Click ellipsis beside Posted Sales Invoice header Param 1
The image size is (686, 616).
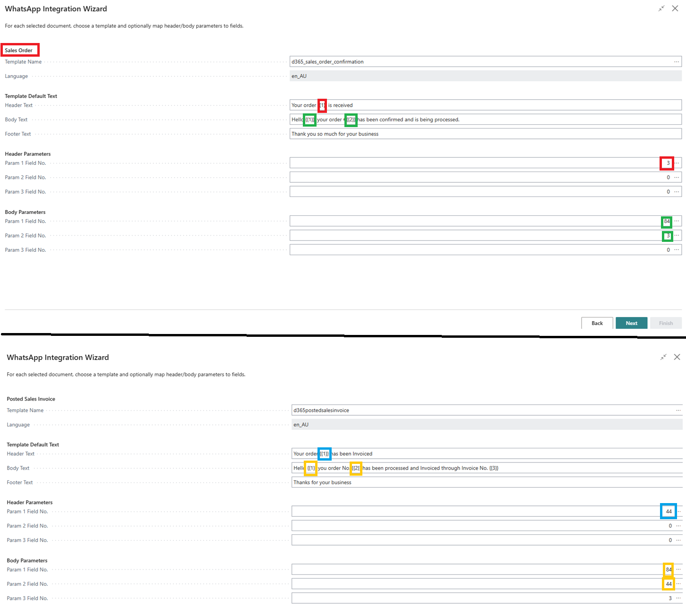(679, 512)
